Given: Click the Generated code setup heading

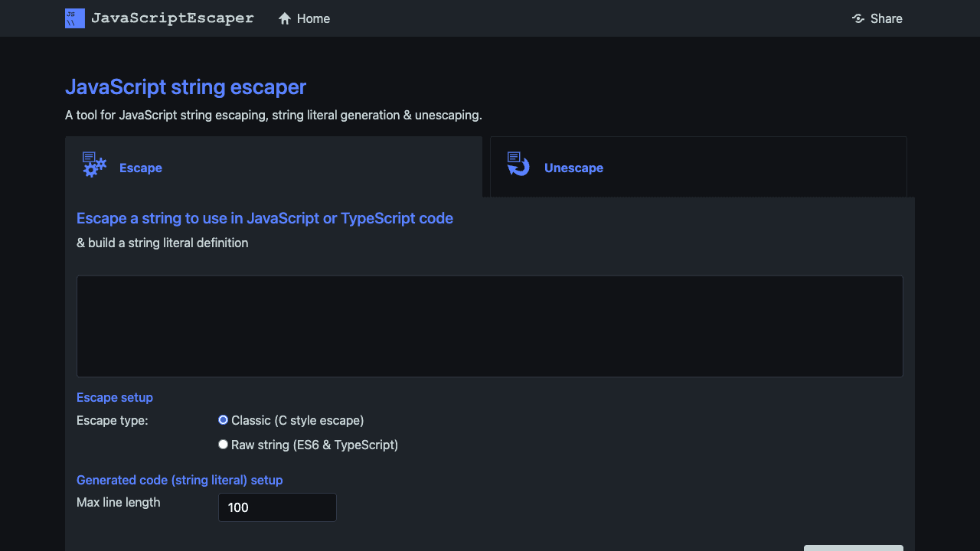Looking at the screenshot, I should (x=179, y=480).
